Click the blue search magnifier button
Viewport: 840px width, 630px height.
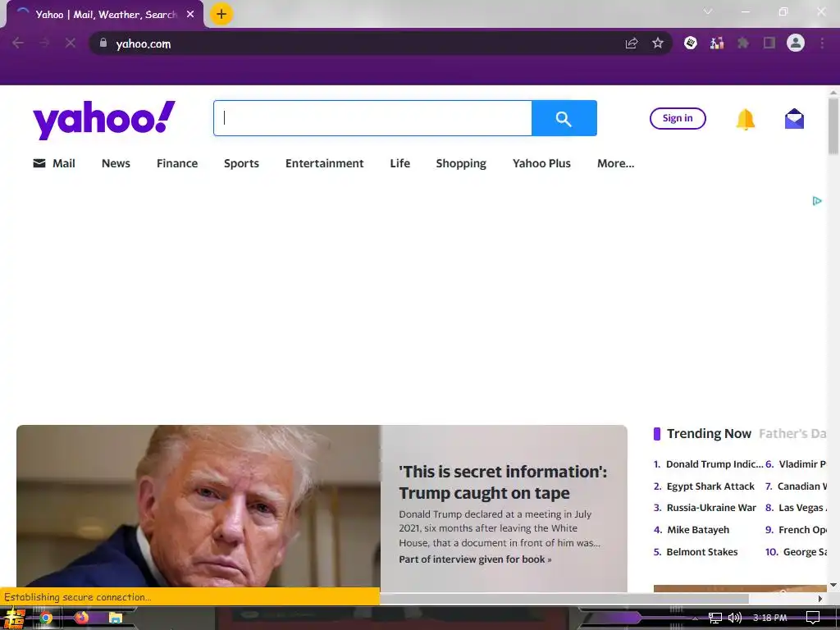[564, 118]
